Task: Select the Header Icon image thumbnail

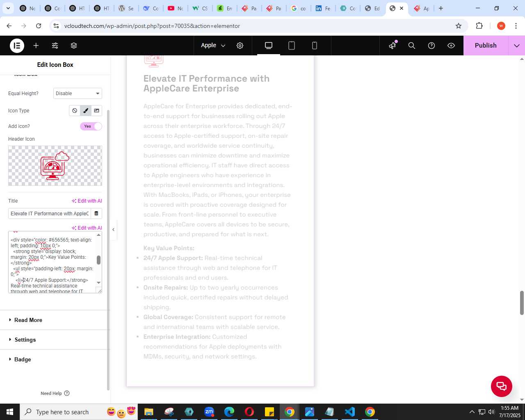Action: click(x=55, y=166)
